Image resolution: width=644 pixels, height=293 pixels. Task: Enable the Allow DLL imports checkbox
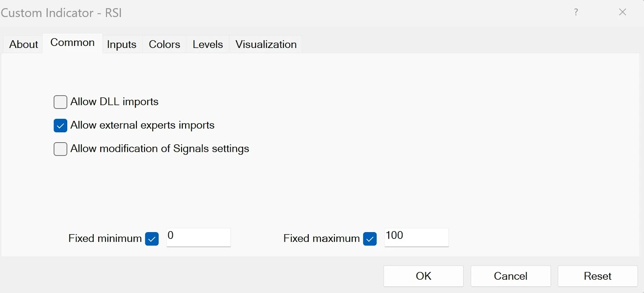tap(60, 102)
